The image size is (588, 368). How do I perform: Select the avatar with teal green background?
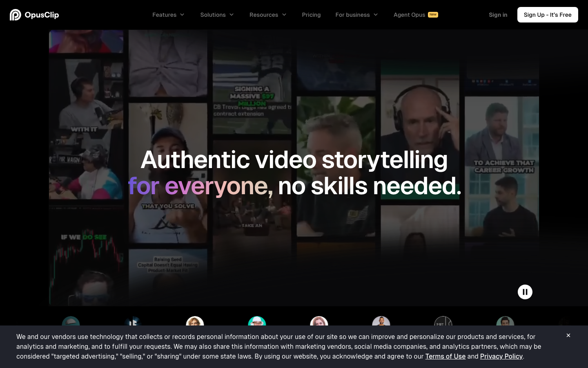(x=257, y=321)
